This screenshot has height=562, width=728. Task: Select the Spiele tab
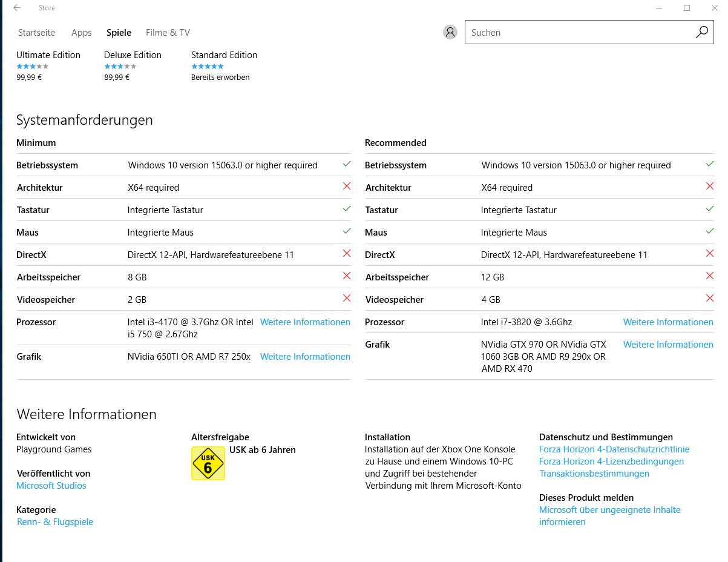[x=119, y=33]
